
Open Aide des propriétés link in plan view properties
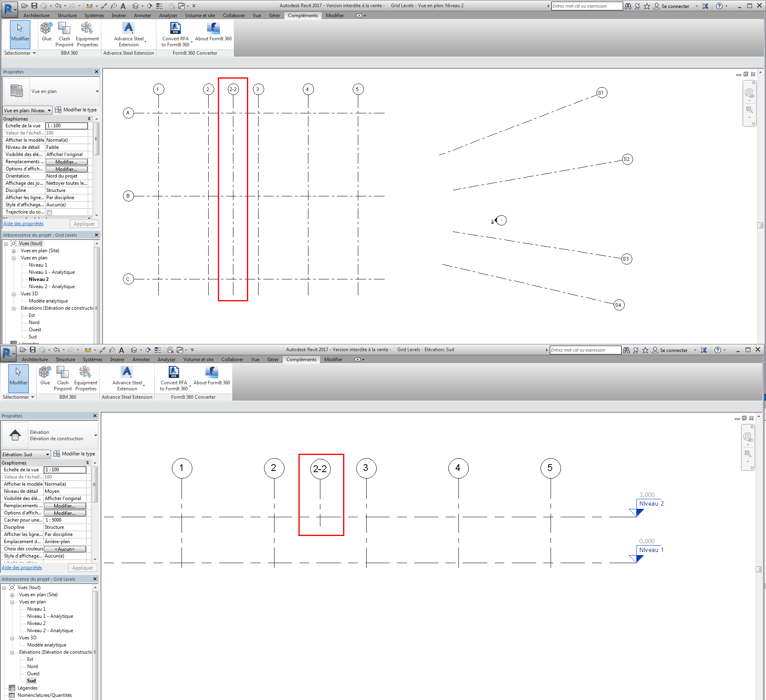point(23,223)
